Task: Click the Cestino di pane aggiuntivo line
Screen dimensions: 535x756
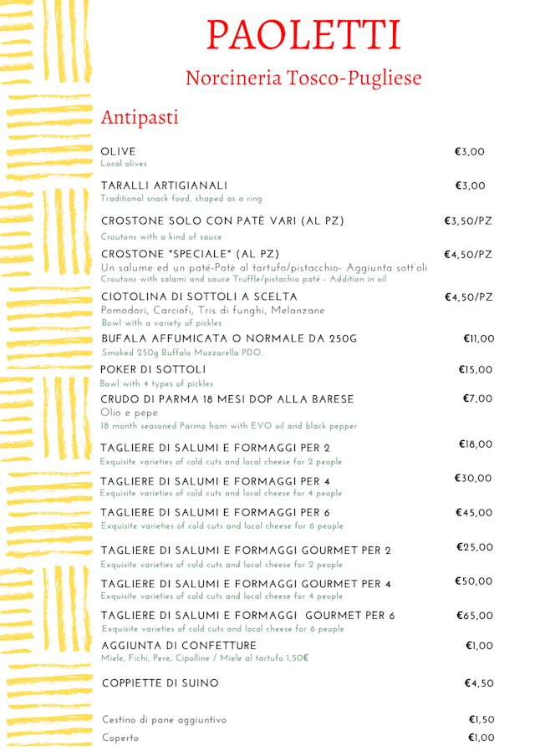Action: pyautogui.click(x=164, y=720)
